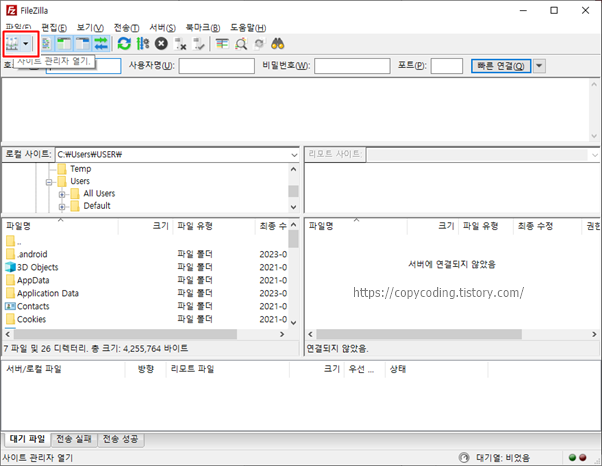Viewport: 602px width, 466px height.
Task: Open the 전송(T) menu
Action: point(126,28)
